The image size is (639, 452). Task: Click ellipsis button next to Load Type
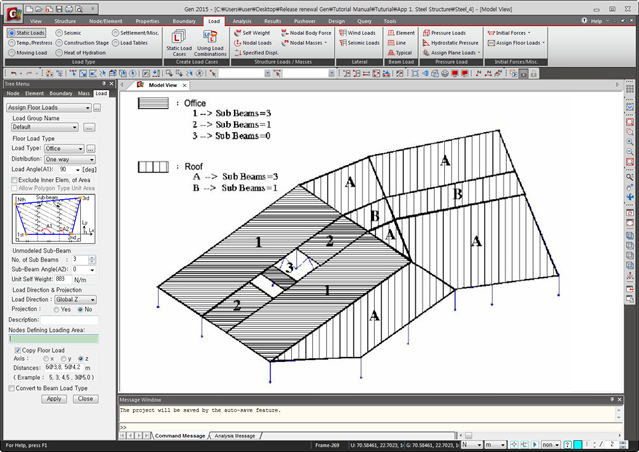click(91, 149)
